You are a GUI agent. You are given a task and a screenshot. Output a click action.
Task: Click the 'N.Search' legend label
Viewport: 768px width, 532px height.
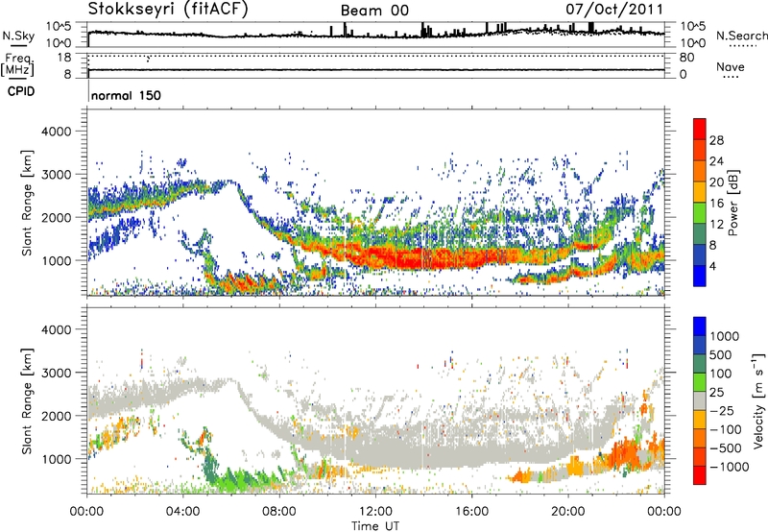coord(741,36)
